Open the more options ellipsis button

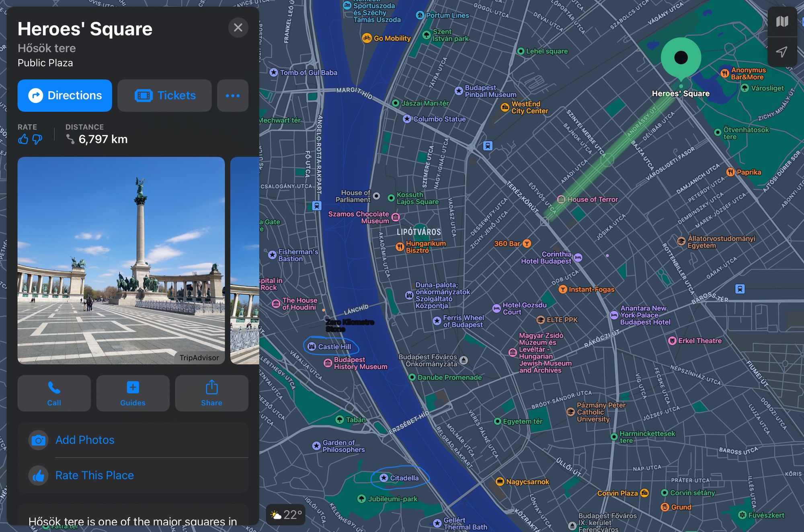pyautogui.click(x=232, y=96)
